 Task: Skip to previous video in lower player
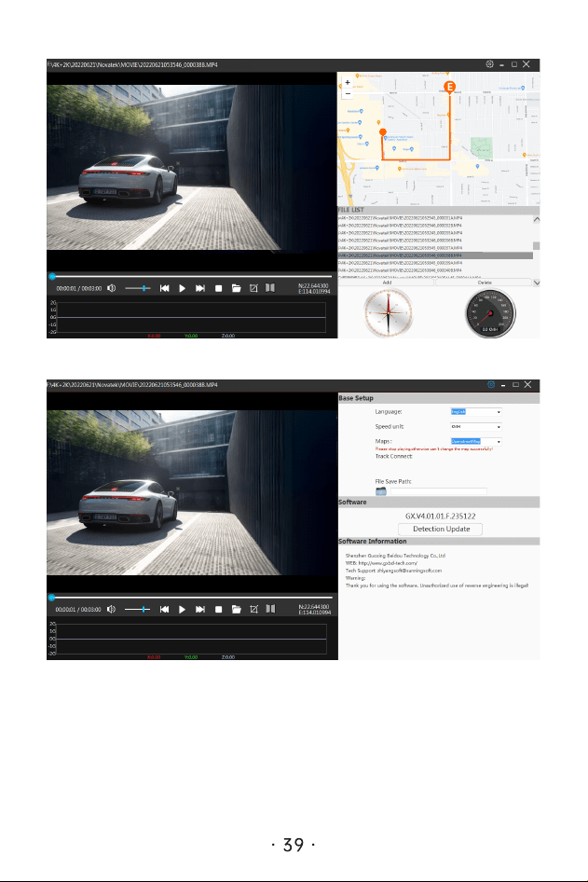165,609
